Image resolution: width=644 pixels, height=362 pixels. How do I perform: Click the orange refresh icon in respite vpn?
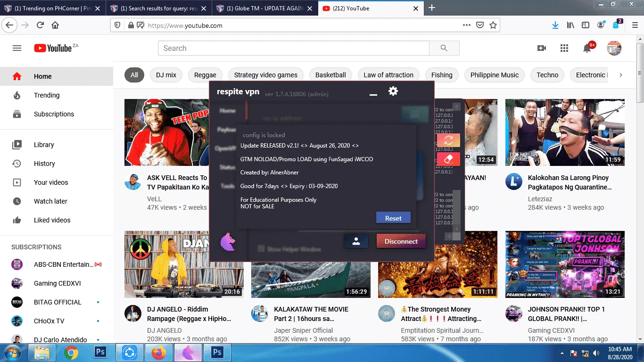[x=448, y=140]
